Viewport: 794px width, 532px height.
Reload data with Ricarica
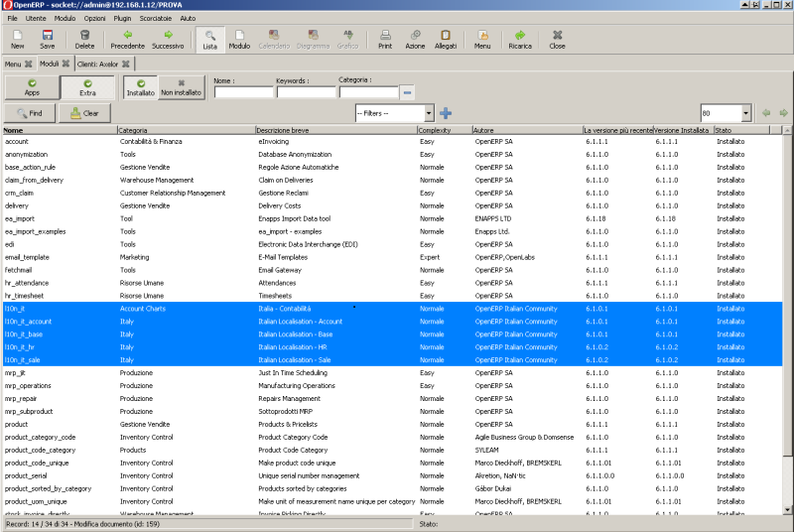[520, 40]
